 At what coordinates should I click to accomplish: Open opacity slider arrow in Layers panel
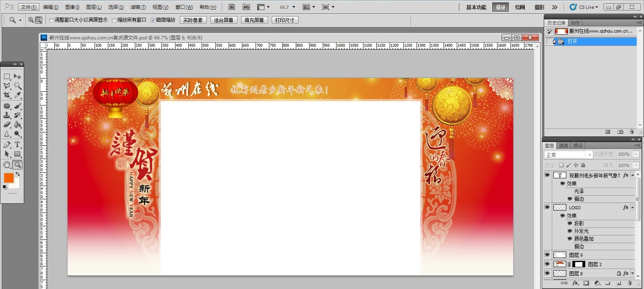click(636, 154)
